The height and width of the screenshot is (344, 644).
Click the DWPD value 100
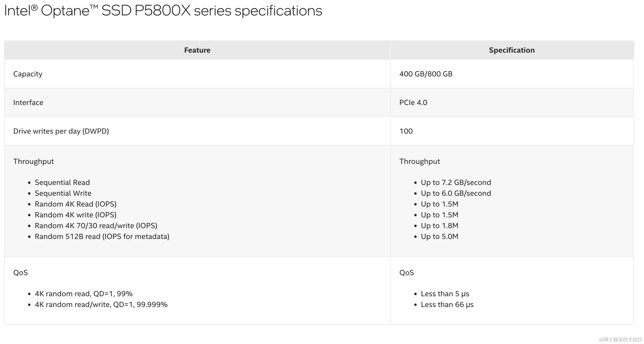coord(406,131)
